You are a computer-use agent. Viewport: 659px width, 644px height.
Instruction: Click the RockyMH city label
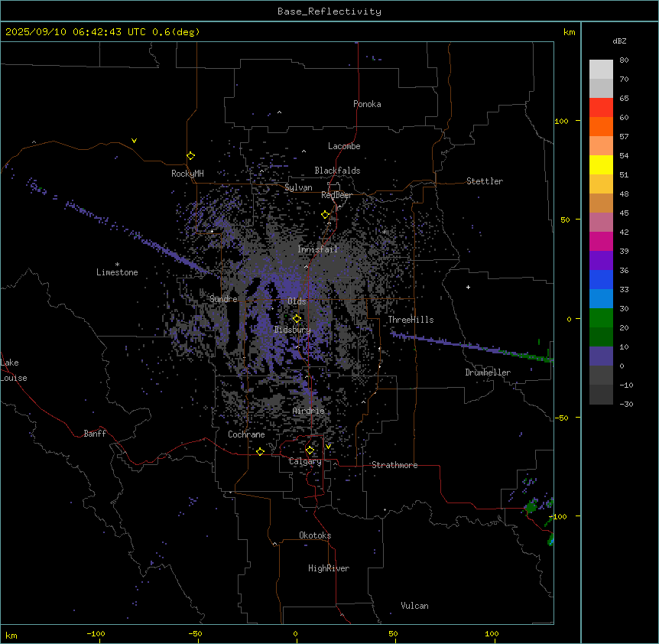click(x=187, y=174)
